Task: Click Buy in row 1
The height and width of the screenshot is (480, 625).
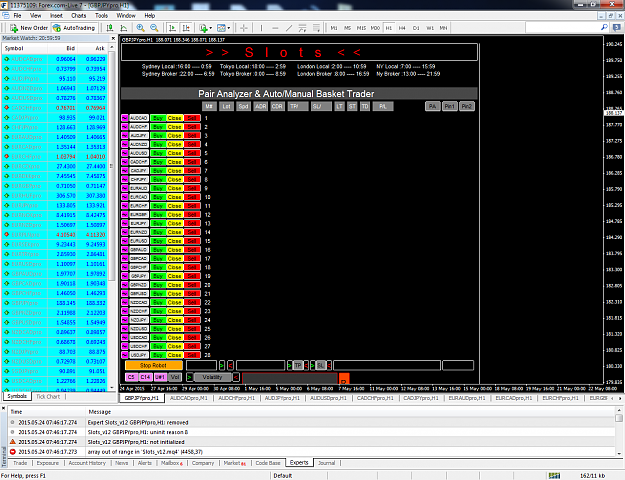Action: click(158, 118)
